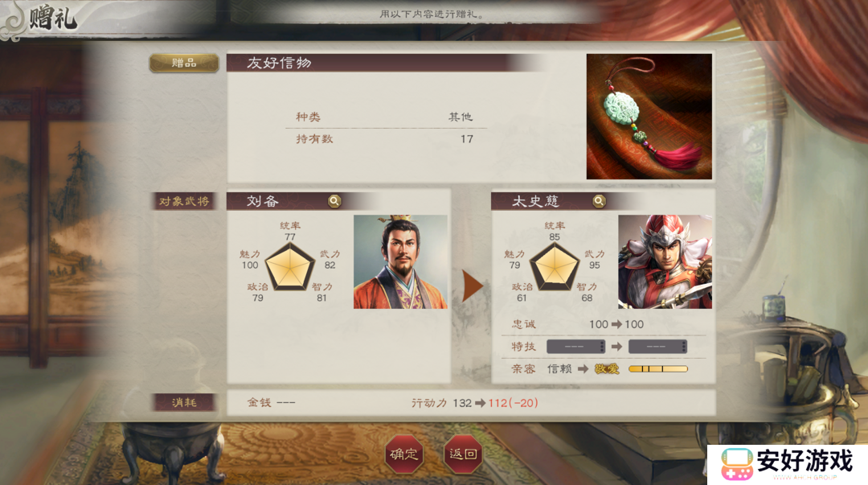Click the 安好游戏 logo icon
The width and height of the screenshot is (868, 485).
[737, 464]
